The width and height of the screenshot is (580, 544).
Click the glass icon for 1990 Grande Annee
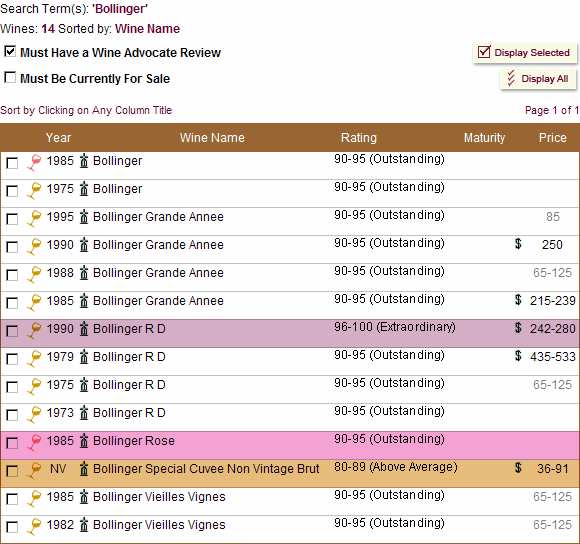34,247
